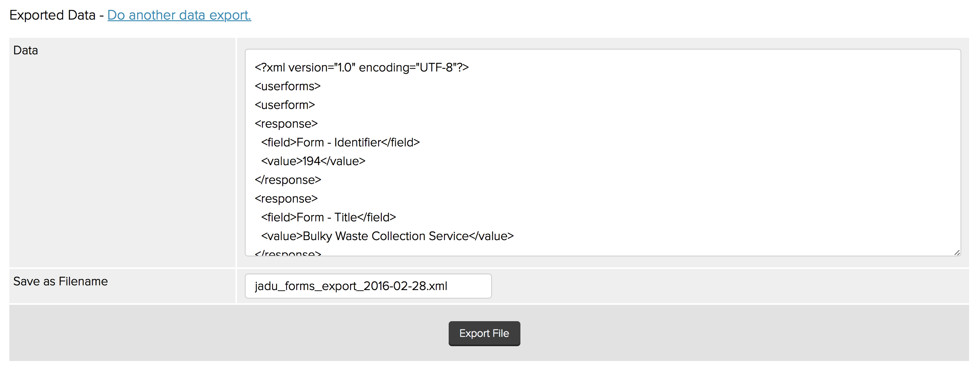Click the value 194 line

pos(313,161)
